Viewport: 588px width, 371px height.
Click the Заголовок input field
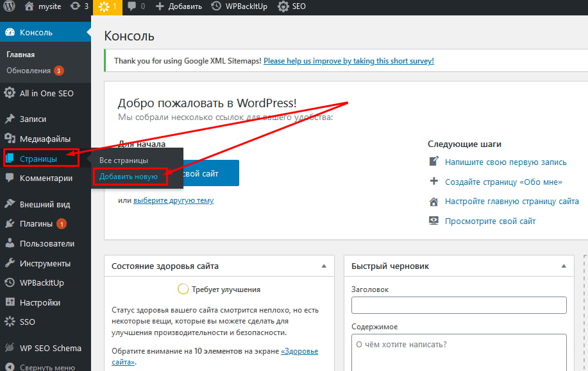coord(458,305)
